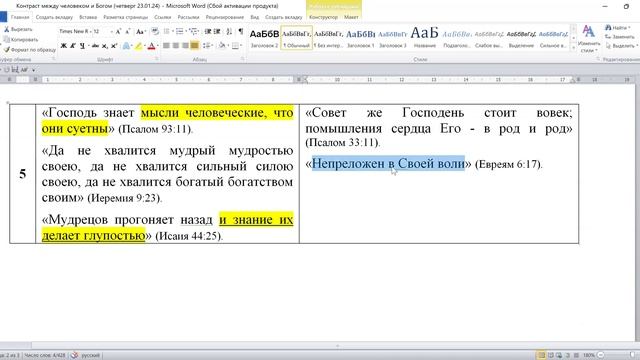This screenshot has height=360, width=640.
Task: Apply the Заголовок 1 style
Action: pyautogui.click(x=360, y=38)
